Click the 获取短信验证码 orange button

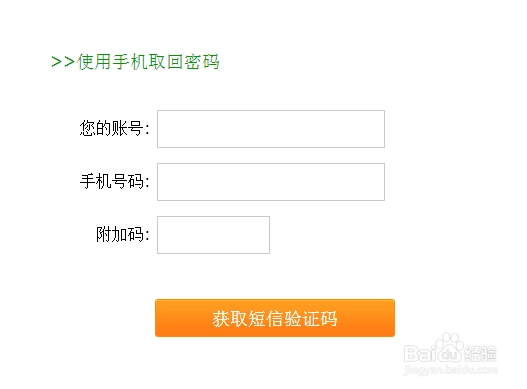275,318
